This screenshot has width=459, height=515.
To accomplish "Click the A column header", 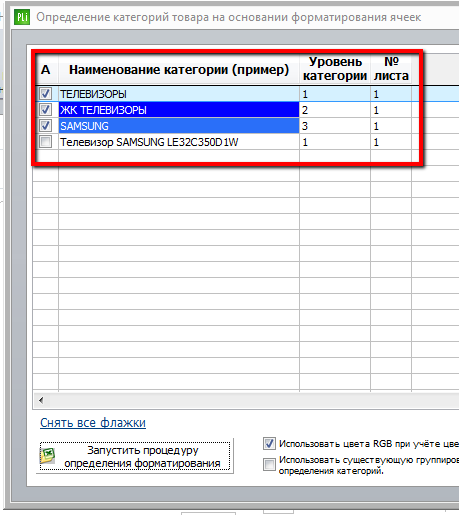I will point(46,69).
